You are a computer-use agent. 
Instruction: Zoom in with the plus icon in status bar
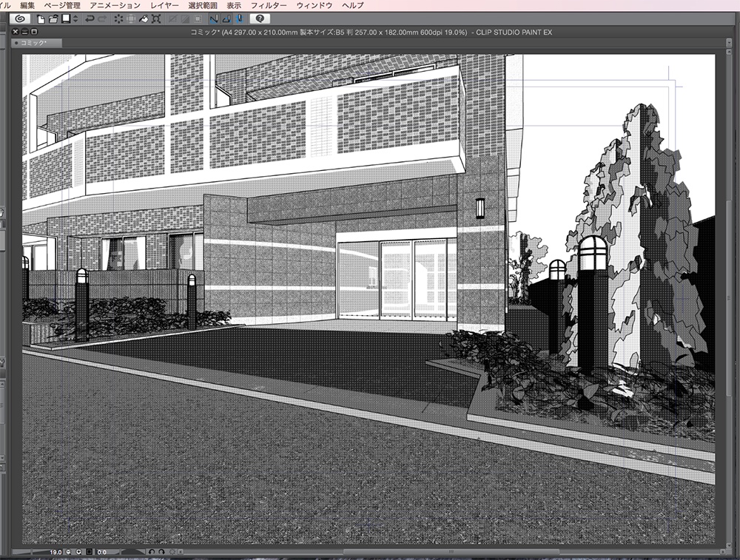tap(78, 551)
